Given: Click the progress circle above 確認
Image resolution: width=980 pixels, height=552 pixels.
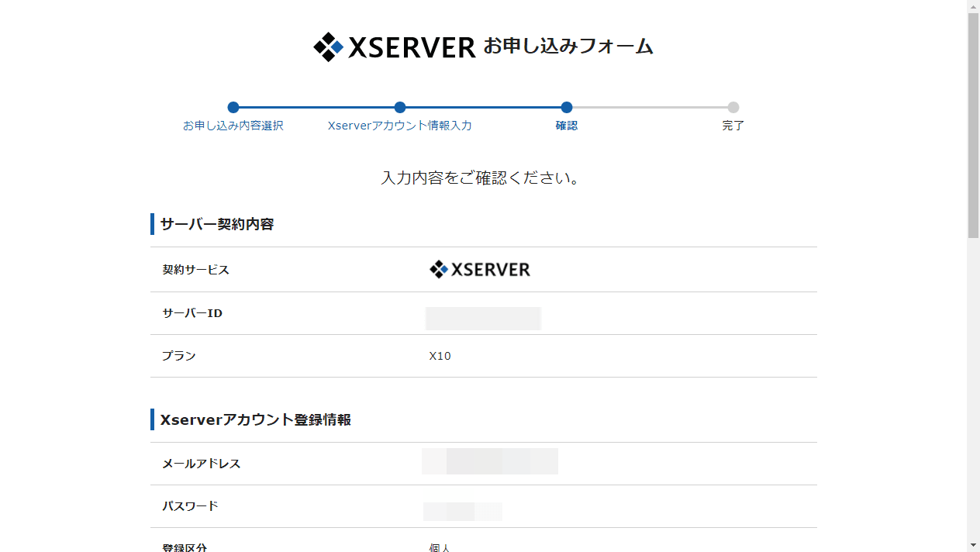Looking at the screenshot, I should (567, 108).
